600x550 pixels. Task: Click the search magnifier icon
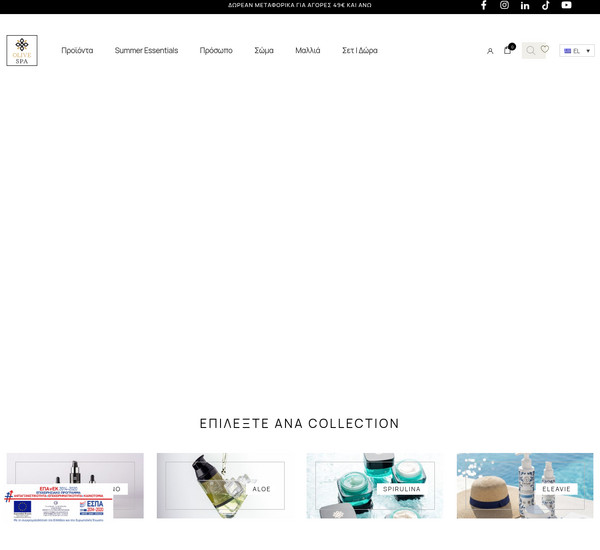click(x=530, y=50)
